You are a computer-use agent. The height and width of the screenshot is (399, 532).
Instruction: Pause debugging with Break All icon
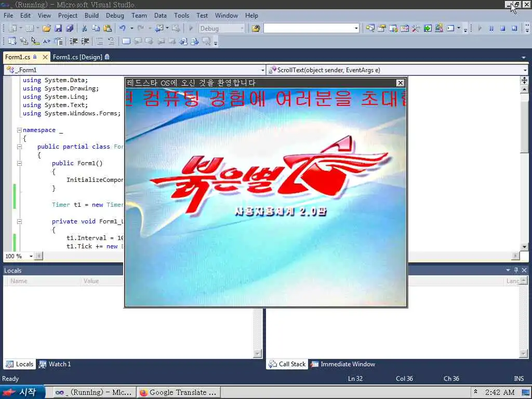[x=491, y=29]
